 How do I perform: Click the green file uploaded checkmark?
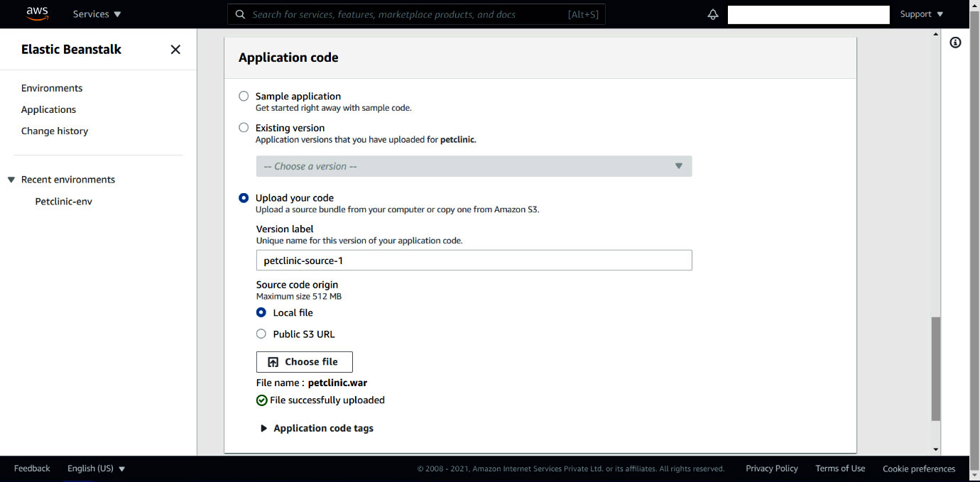[262, 400]
